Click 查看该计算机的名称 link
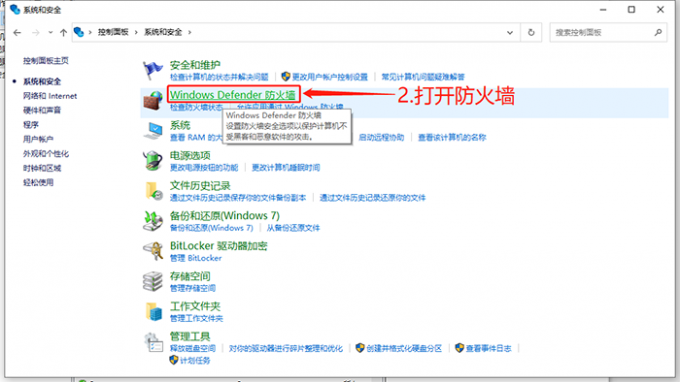 click(x=452, y=137)
